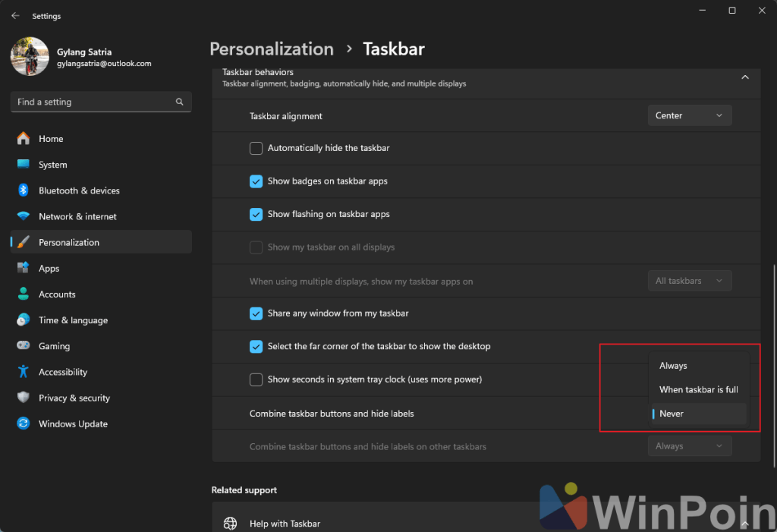Click the Find a setting search field
Viewport: 777px width, 532px height.
91,102
